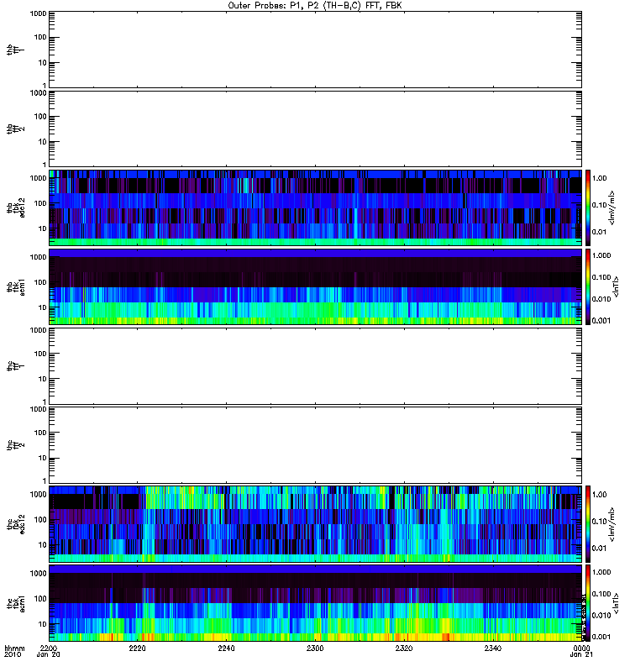
Task: Click the '<|mV/m|>' unit label beside thc edc12
Action: pyautogui.click(x=612, y=524)
